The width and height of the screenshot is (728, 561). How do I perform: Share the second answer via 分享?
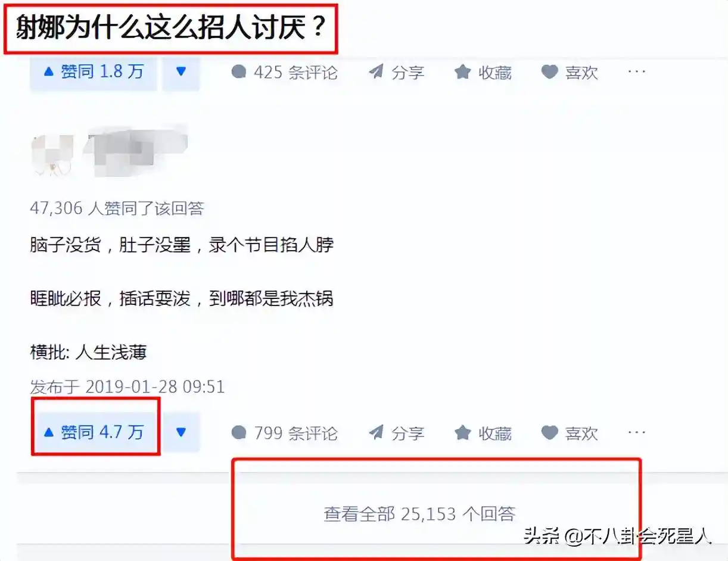click(396, 433)
